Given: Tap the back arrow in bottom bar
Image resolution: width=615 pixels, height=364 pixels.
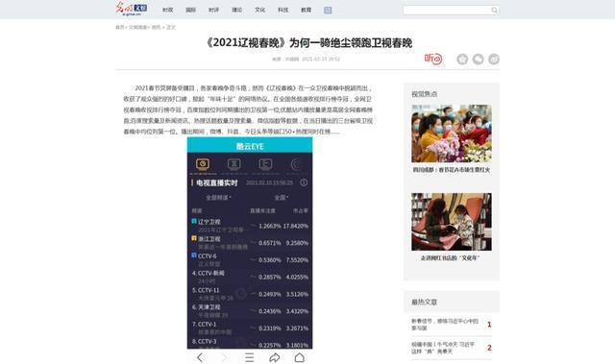Looking at the screenshot, I should coord(200,357).
